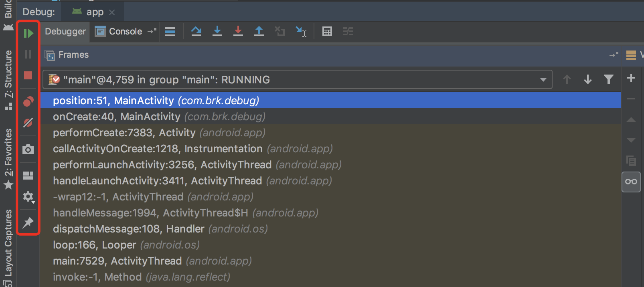Click the Step Into icon
This screenshot has width=644, height=287.
(217, 31)
